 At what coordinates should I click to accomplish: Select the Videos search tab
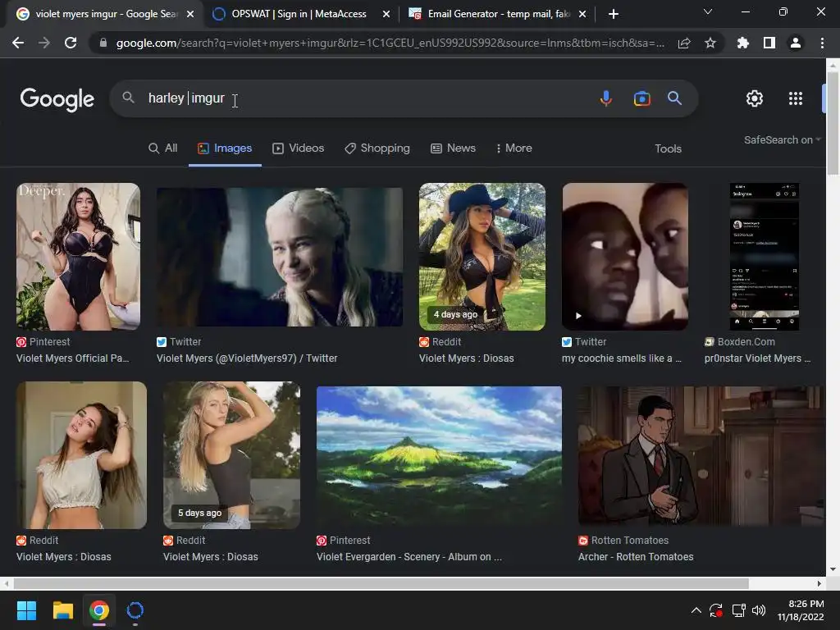pyautogui.click(x=299, y=148)
